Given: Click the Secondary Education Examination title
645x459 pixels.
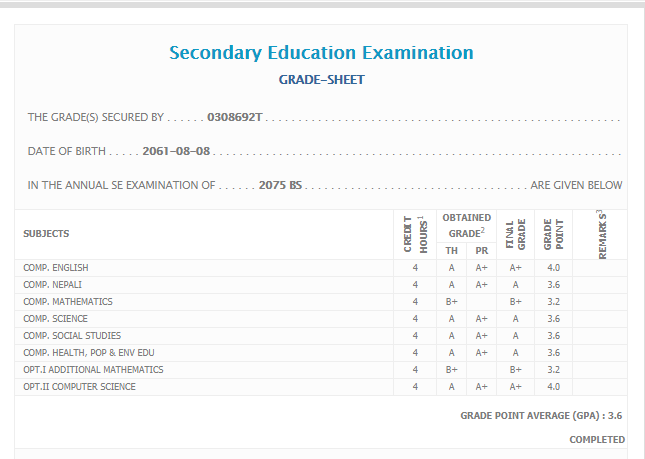Looking at the screenshot, I should (x=321, y=53).
